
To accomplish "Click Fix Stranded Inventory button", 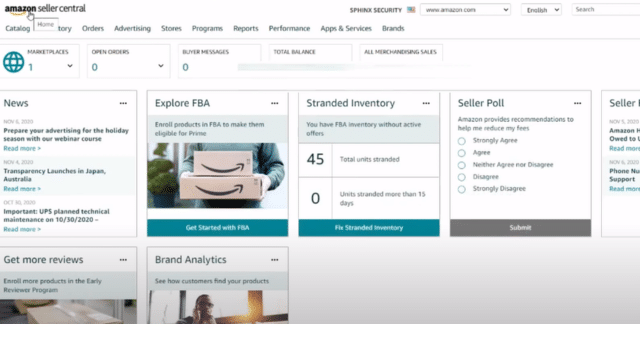I will pyautogui.click(x=369, y=228).
